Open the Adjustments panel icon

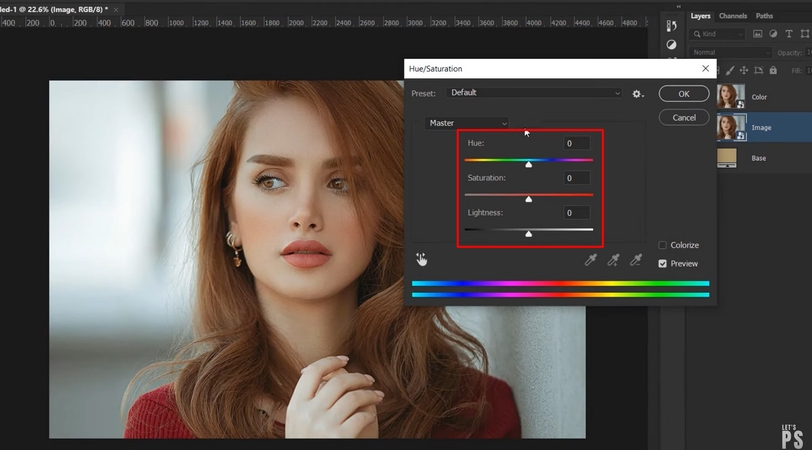[x=671, y=45]
